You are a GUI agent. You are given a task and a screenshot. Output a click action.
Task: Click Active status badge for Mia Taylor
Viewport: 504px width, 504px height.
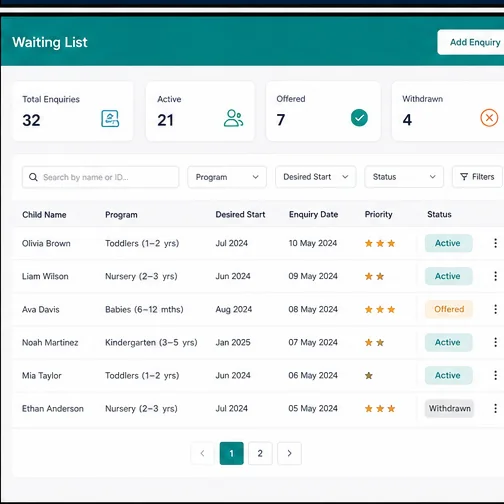pyautogui.click(x=449, y=375)
